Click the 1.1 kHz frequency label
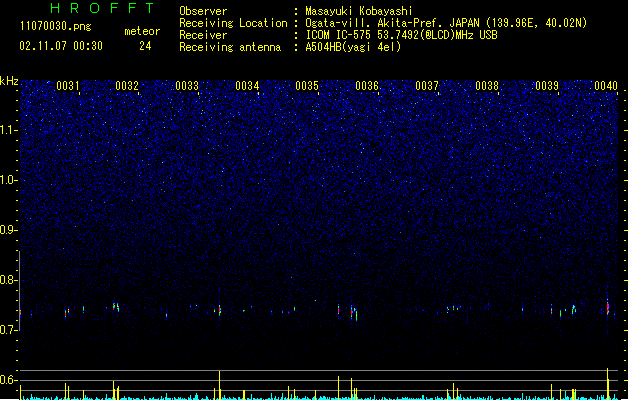629x400 pixels. (x=9, y=130)
